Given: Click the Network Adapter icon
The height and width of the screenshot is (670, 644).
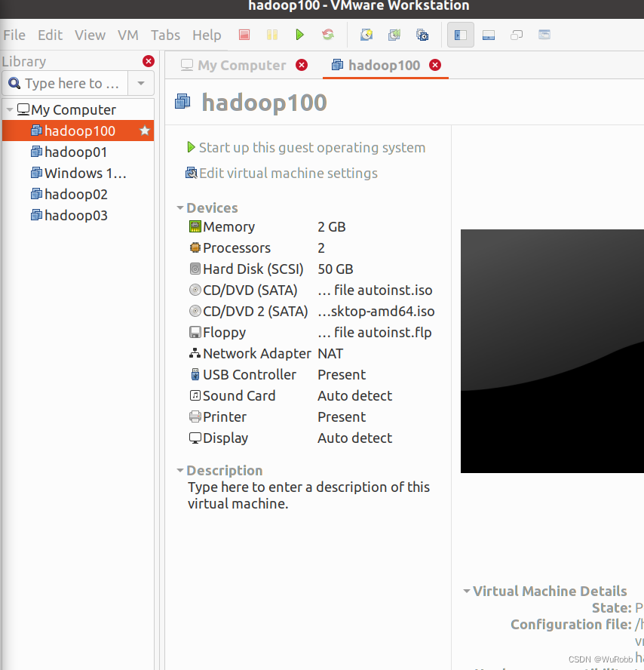Looking at the screenshot, I should [x=195, y=353].
